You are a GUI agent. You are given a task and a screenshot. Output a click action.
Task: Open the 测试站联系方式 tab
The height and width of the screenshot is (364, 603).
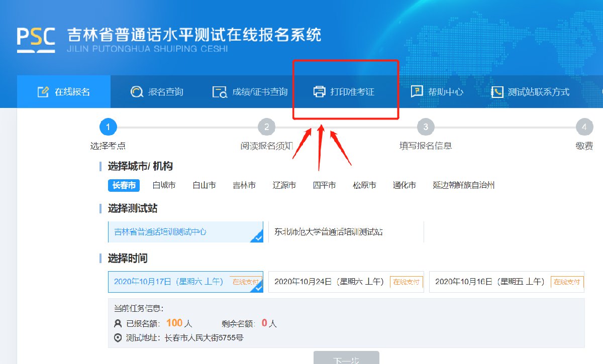pyautogui.click(x=530, y=92)
